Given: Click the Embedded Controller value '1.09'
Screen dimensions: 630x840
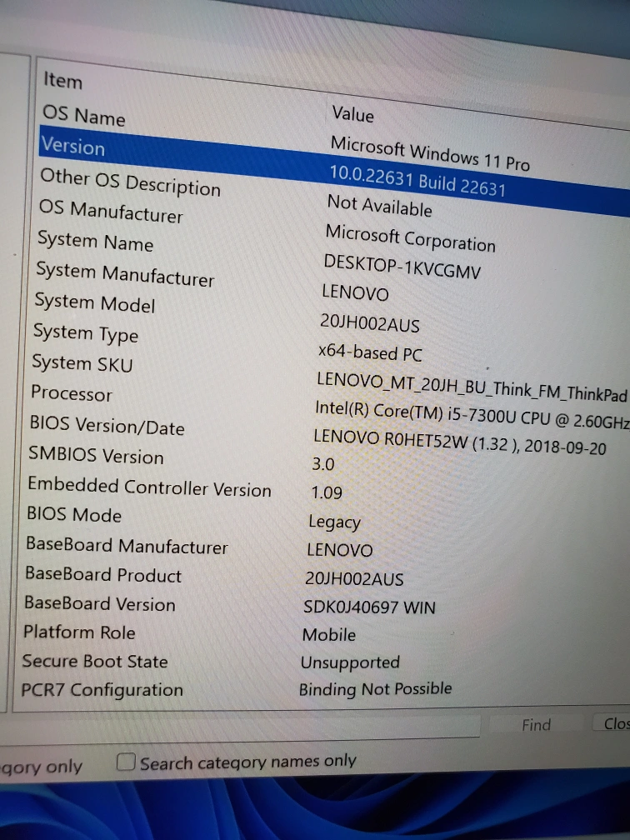Looking at the screenshot, I should [327, 492].
